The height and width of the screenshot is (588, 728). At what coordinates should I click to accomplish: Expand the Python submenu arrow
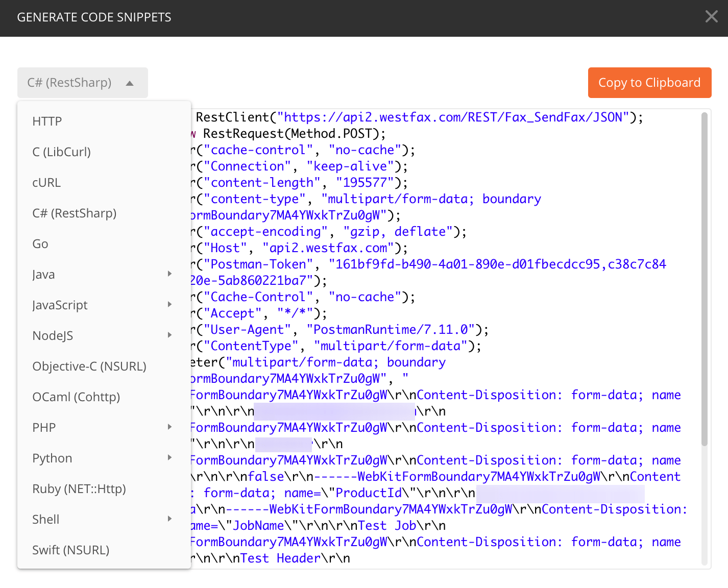(x=169, y=458)
